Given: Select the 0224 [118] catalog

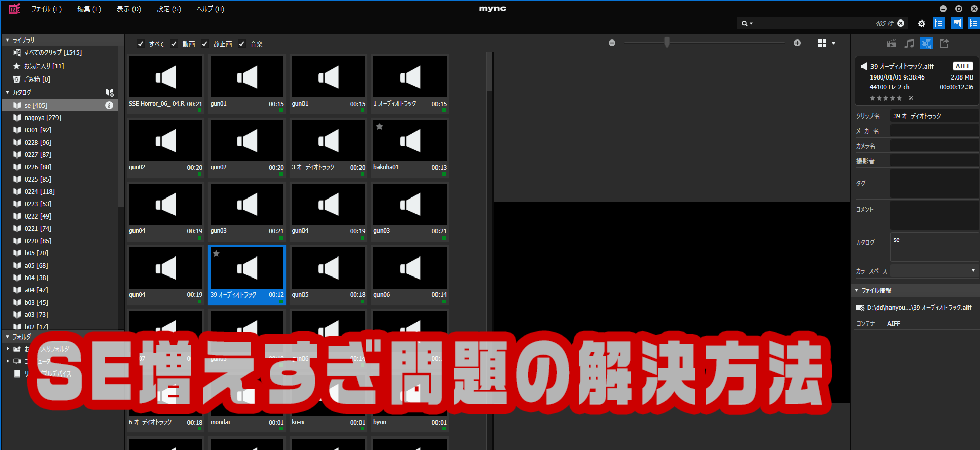Looking at the screenshot, I should 59,191.
